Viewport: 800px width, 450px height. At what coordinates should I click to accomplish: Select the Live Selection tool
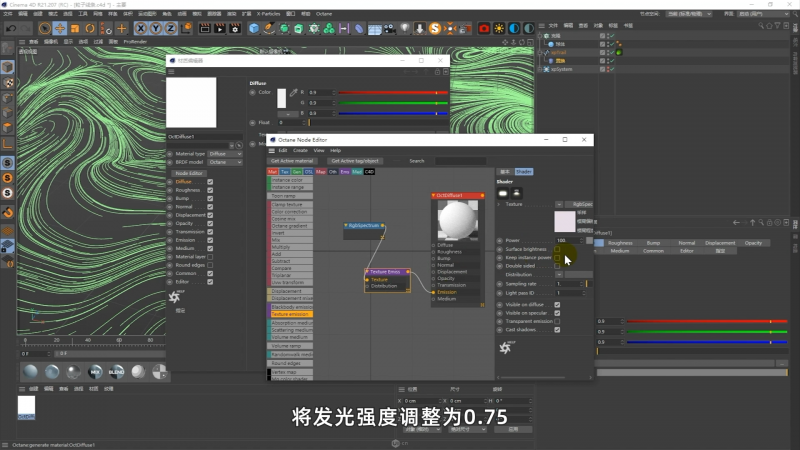pos(45,29)
